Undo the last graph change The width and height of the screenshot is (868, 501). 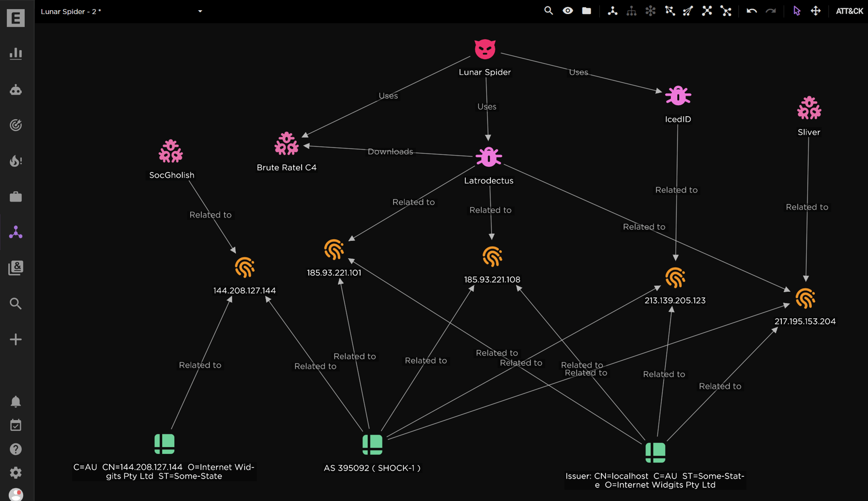751,11
